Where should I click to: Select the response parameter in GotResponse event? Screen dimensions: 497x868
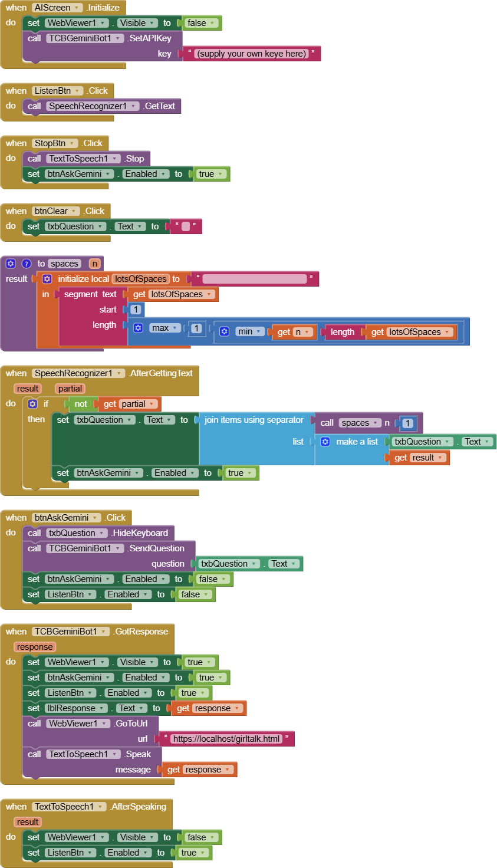pyautogui.click(x=35, y=647)
